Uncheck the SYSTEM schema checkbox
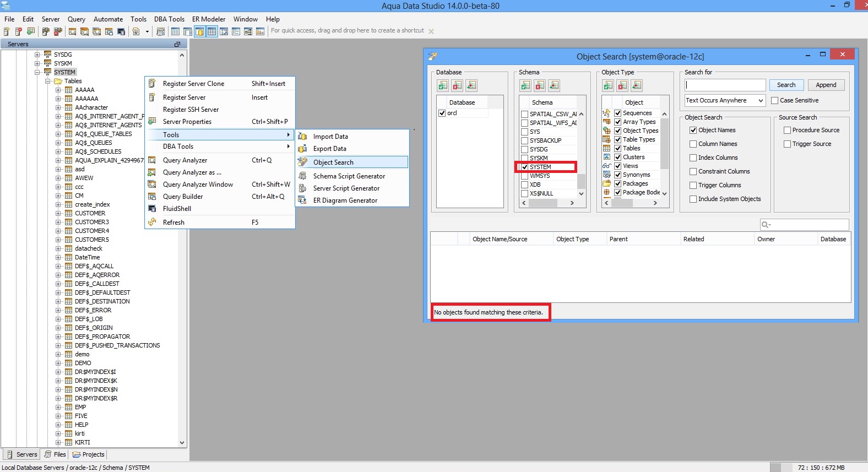Viewport: 868px width, 472px height. coord(524,167)
